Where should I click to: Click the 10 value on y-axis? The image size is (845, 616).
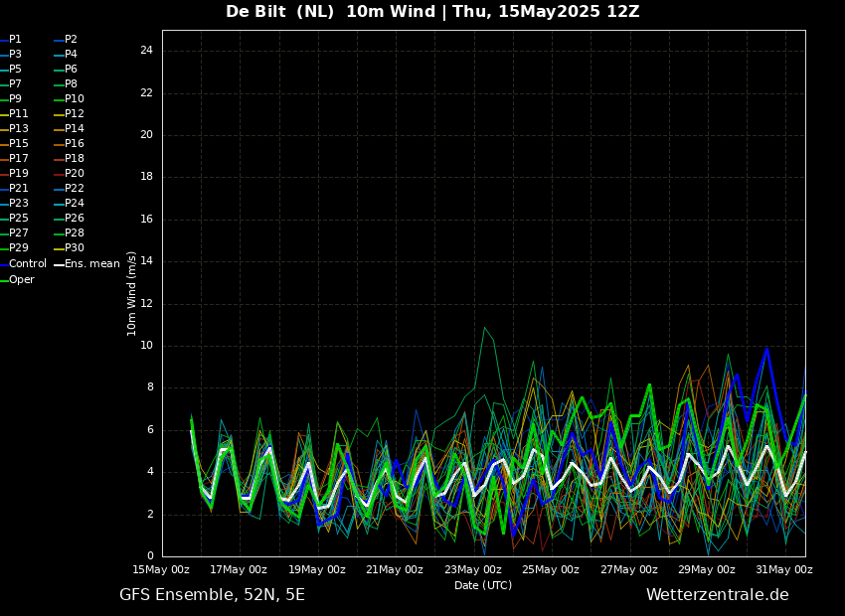146,346
